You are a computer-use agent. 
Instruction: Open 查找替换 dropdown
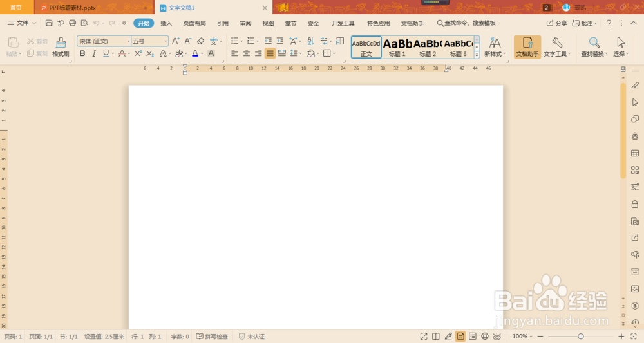click(x=594, y=47)
